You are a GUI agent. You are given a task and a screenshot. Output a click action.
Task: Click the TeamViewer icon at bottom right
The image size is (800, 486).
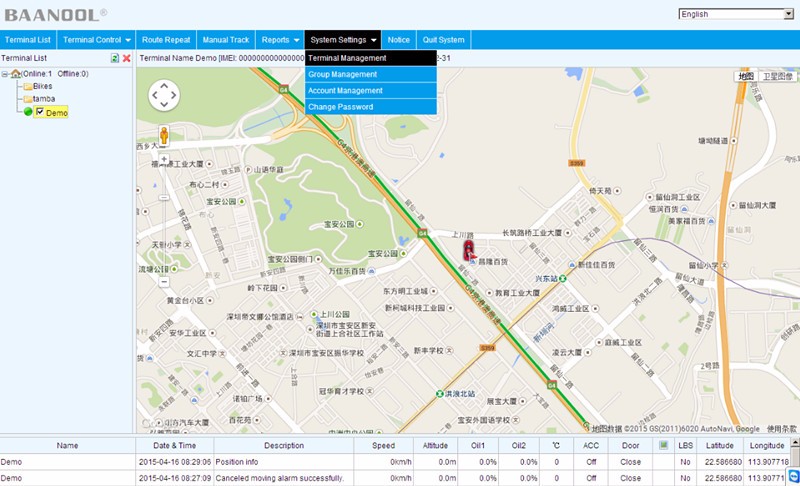793,476
